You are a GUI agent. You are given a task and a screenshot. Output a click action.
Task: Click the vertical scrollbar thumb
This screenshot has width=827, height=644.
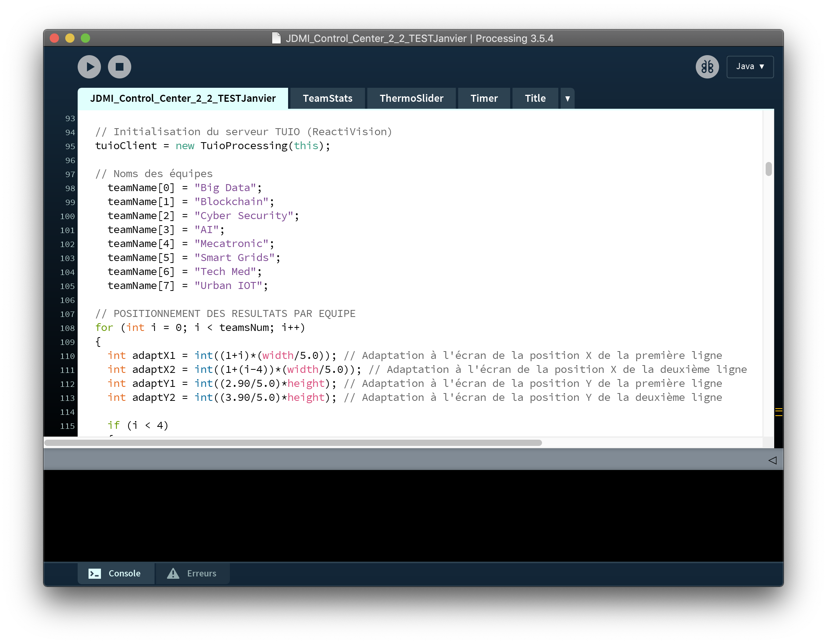[x=768, y=169]
